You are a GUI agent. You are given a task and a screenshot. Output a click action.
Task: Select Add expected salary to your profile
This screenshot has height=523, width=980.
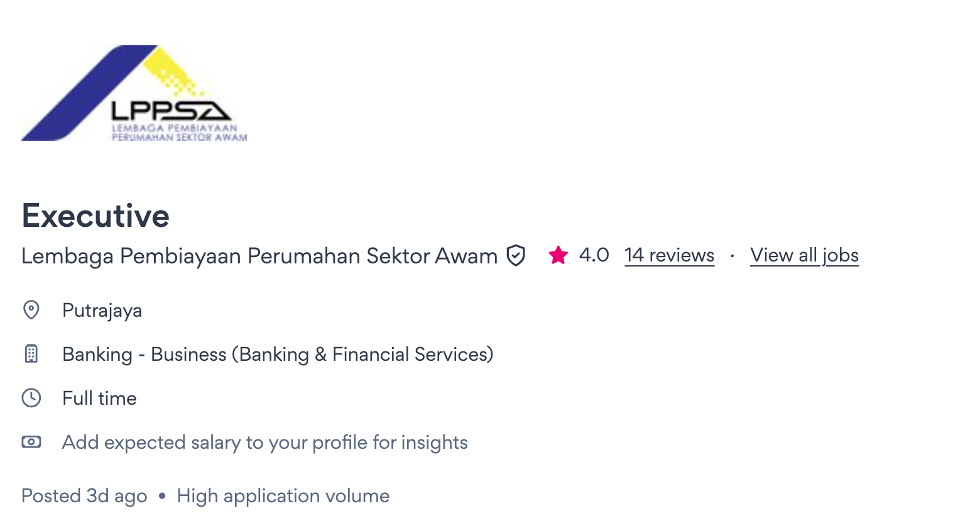(264, 443)
